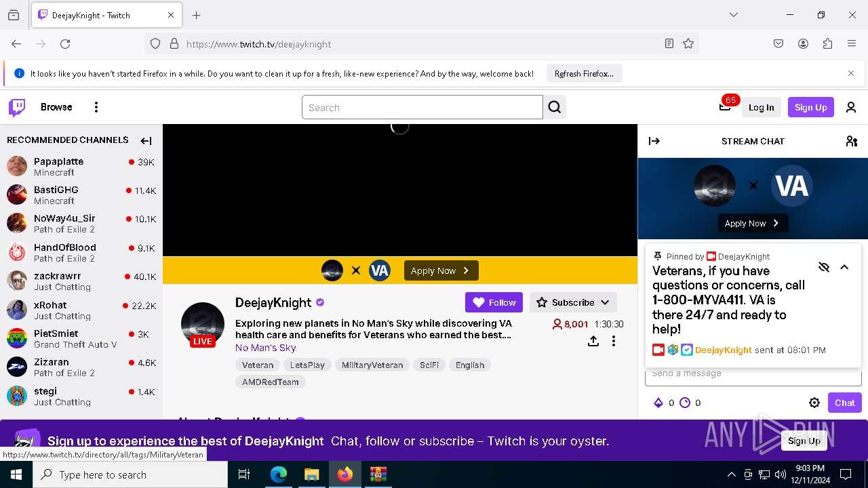Open the Windows Start menu
868x488 pixels.
click(16, 474)
